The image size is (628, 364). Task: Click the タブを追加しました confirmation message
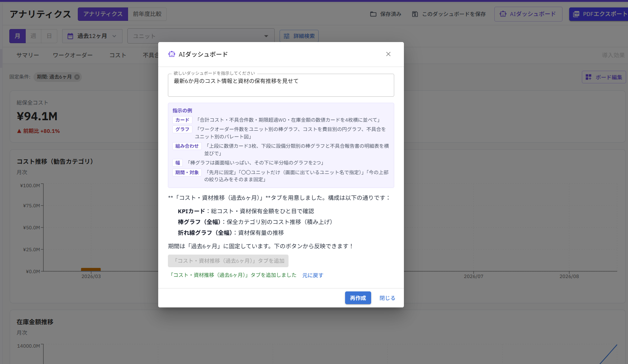point(233,275)
